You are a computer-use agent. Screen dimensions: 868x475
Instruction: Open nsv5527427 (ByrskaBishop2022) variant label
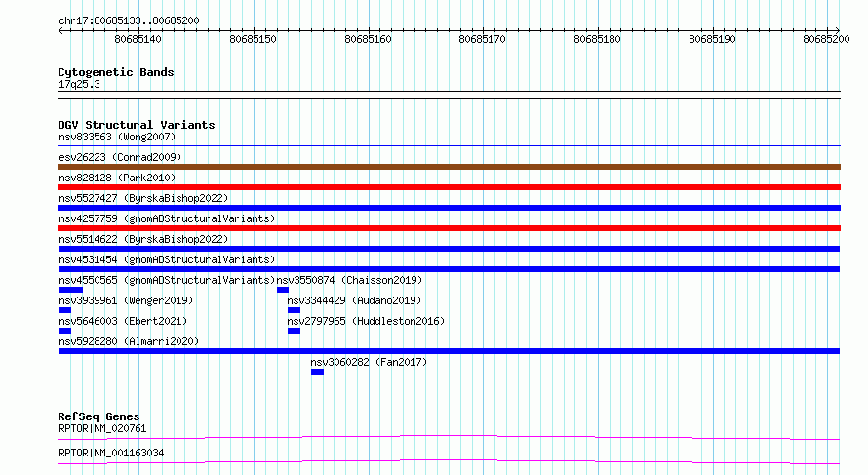tap(143, 198)
